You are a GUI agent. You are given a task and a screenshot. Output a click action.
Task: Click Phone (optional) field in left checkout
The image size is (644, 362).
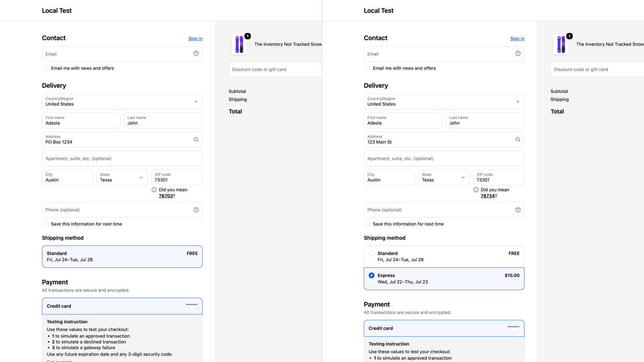coord(122,210)
